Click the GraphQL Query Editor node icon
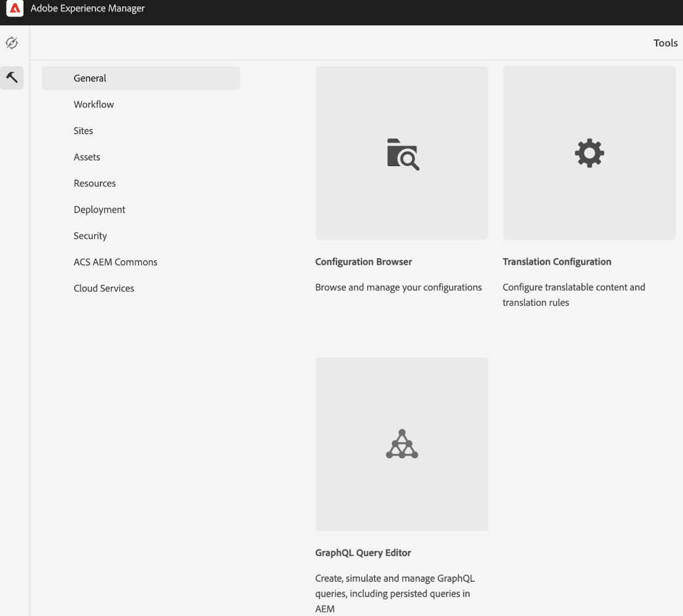Screen dimensions: 683x616 point(401,443)
